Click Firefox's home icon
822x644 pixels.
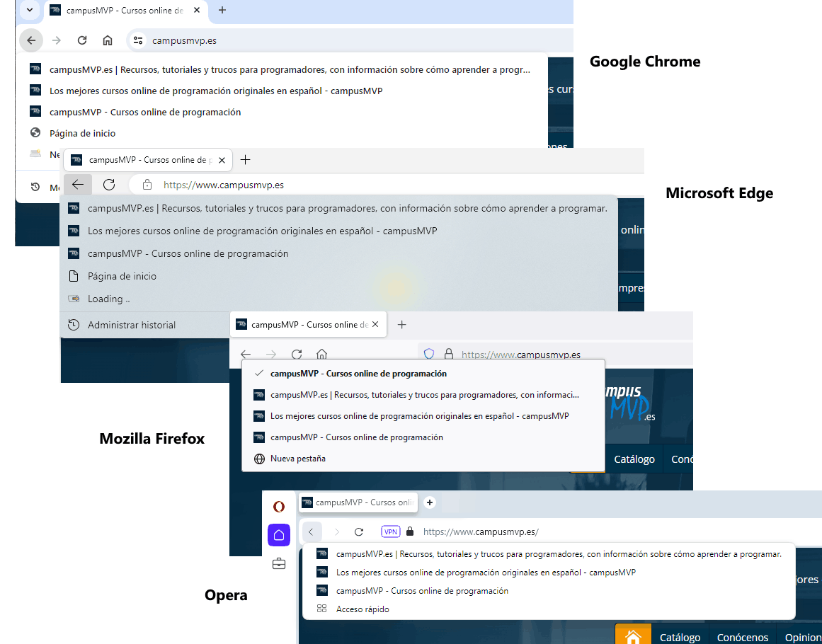coord(321,354)
